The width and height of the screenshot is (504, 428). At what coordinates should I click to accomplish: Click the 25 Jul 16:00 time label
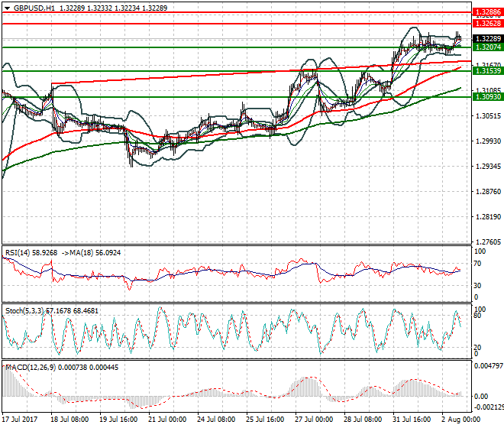point(265,420)
